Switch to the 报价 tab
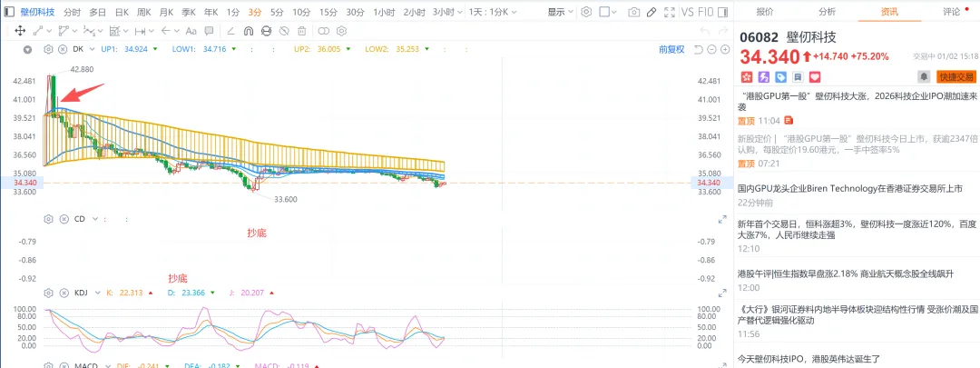Image resolution: width=980 pixels, height=368 pixels. point(764,11)
